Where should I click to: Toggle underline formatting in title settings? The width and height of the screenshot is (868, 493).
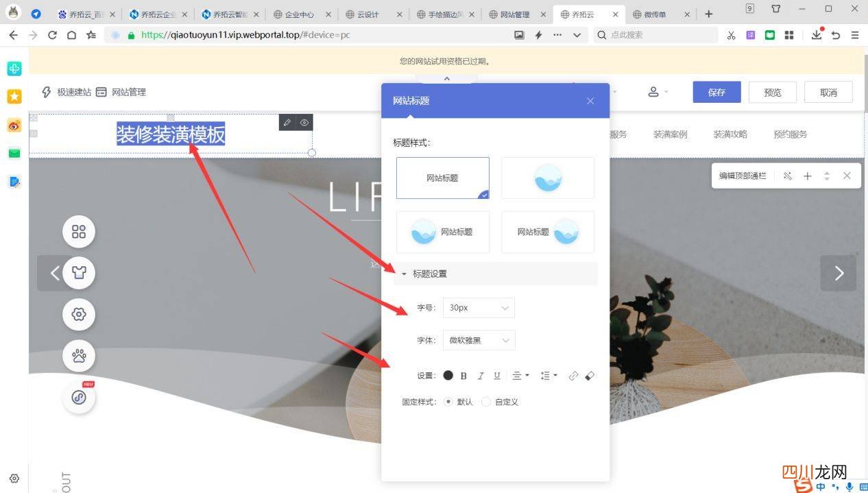pos(497,376)
